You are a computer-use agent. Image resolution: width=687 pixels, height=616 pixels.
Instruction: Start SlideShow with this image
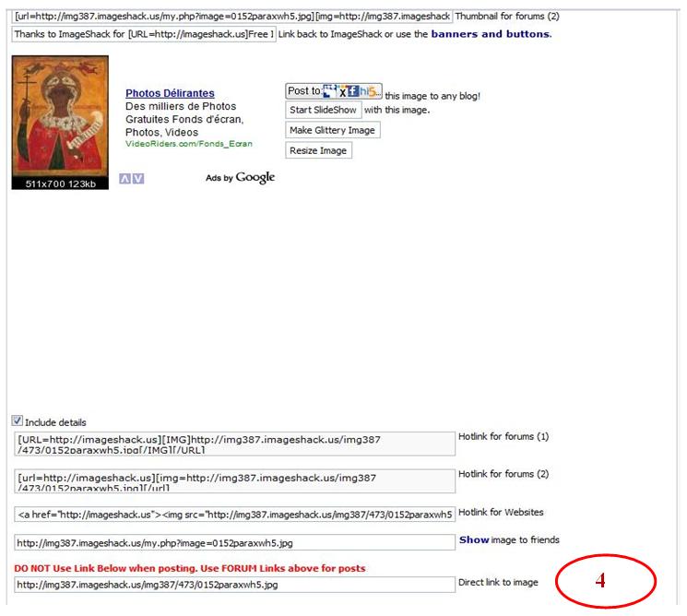324,111
